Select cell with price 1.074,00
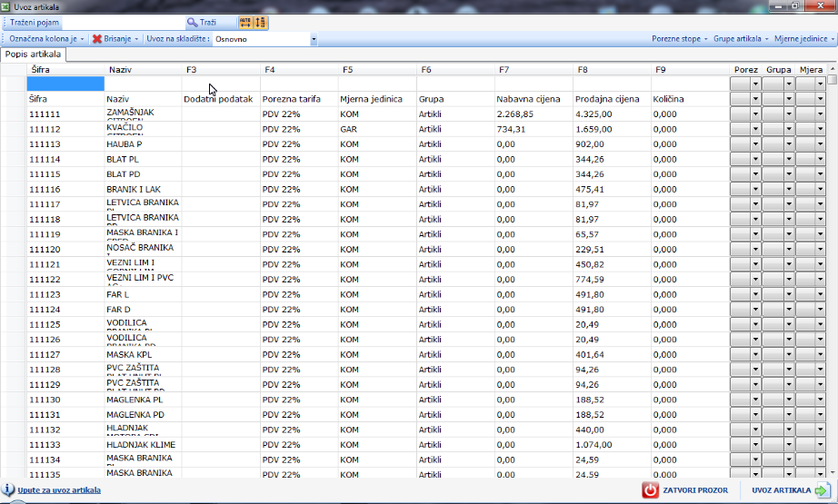This screenshot has width=838, height=504. tap(612, 444)
